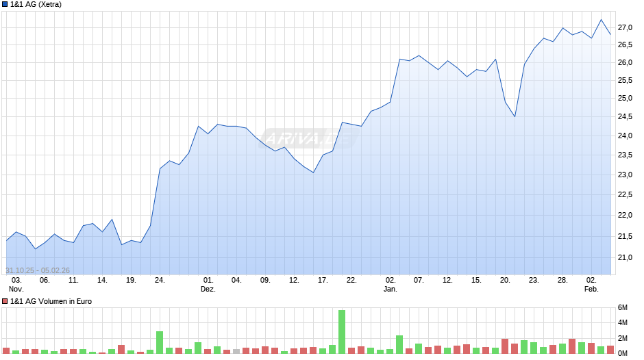The width and height of the screenshot is (644, 360).
Task: Click the '26,0' price axis value
Action: pos(625,62)
